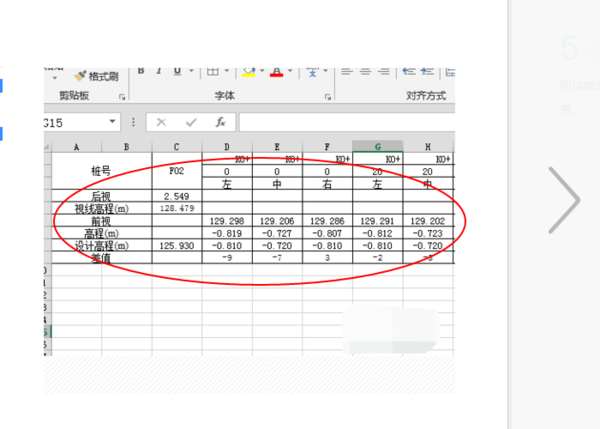Click the formula bar cancel (X) icon

click(161, 122)
